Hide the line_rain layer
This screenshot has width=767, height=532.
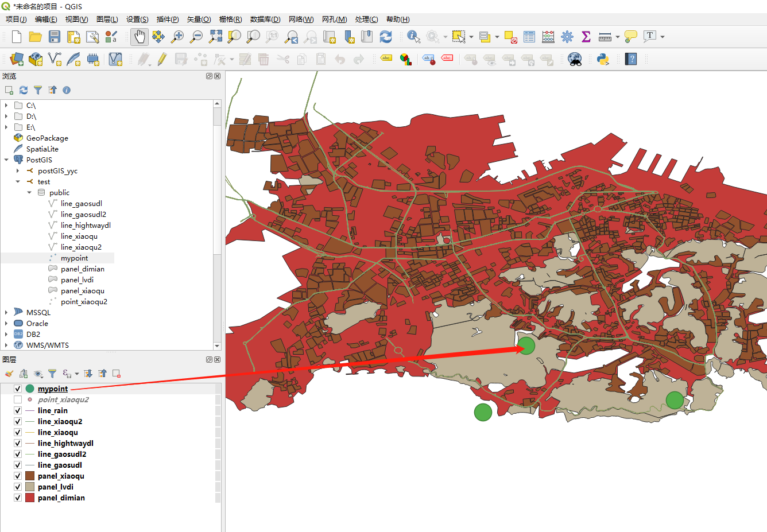click(x=18, y=410)
